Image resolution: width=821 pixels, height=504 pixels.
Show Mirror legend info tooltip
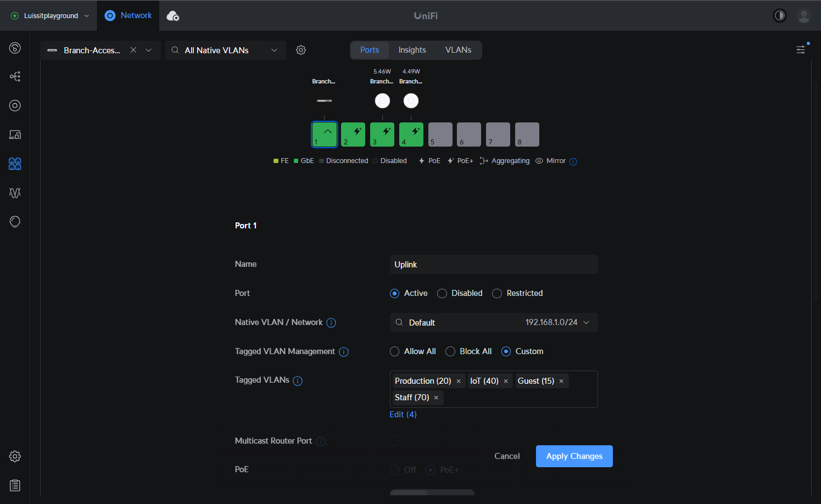(x=573, y=161)
